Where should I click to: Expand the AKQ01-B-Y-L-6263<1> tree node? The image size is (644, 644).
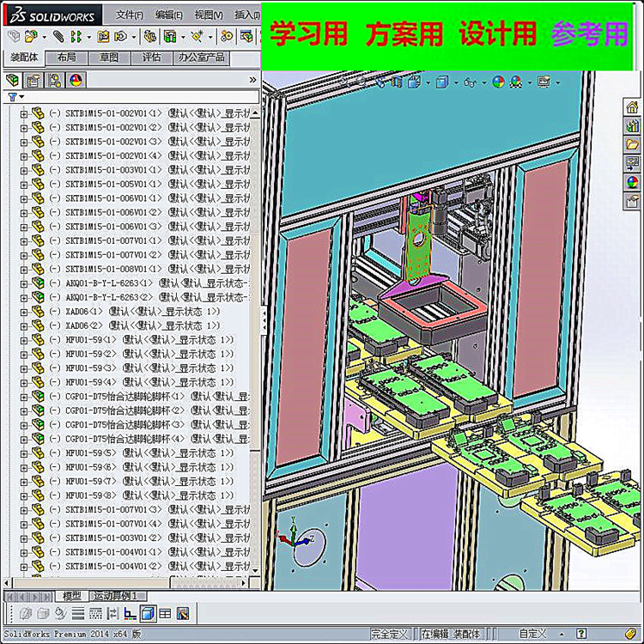click(24, 283)
